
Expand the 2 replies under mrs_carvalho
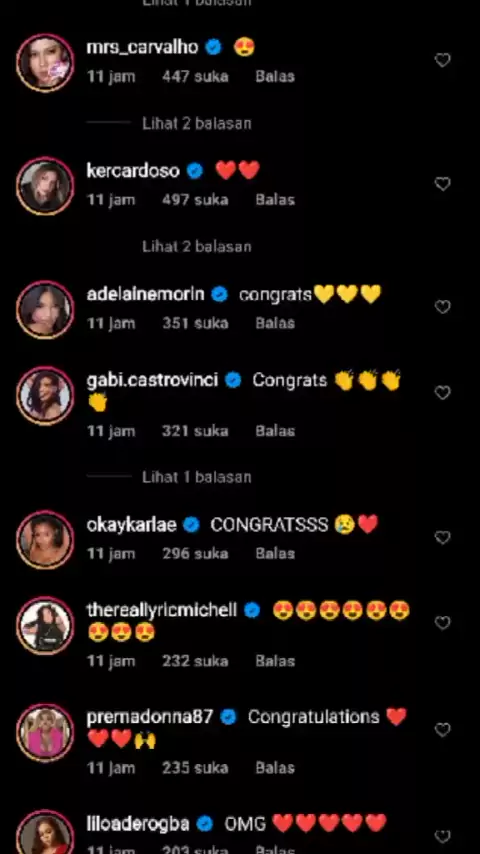(197, 124)
